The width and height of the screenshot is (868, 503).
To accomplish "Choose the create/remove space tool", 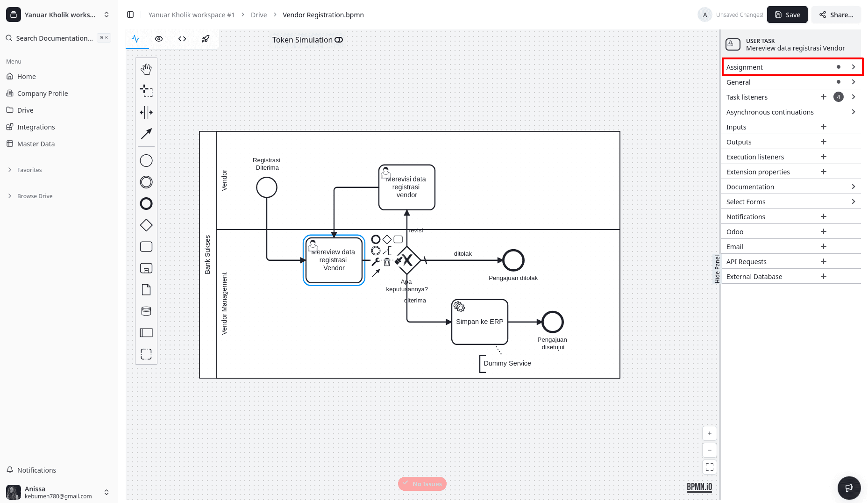I will pyautogui.click(x=146, y=112).
